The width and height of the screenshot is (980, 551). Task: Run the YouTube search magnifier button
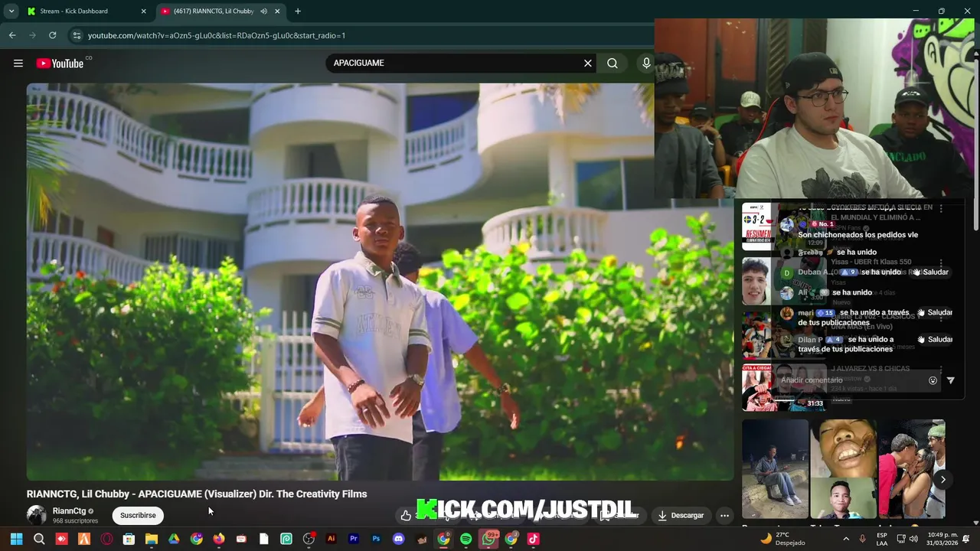tap(612, 64)
